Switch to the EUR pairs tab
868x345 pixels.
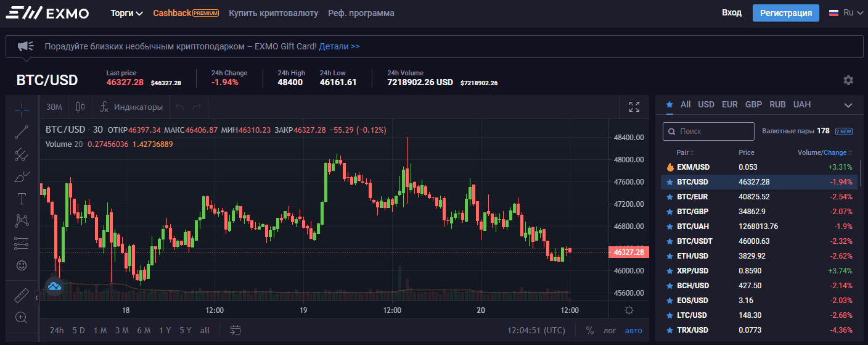[730, 104]
